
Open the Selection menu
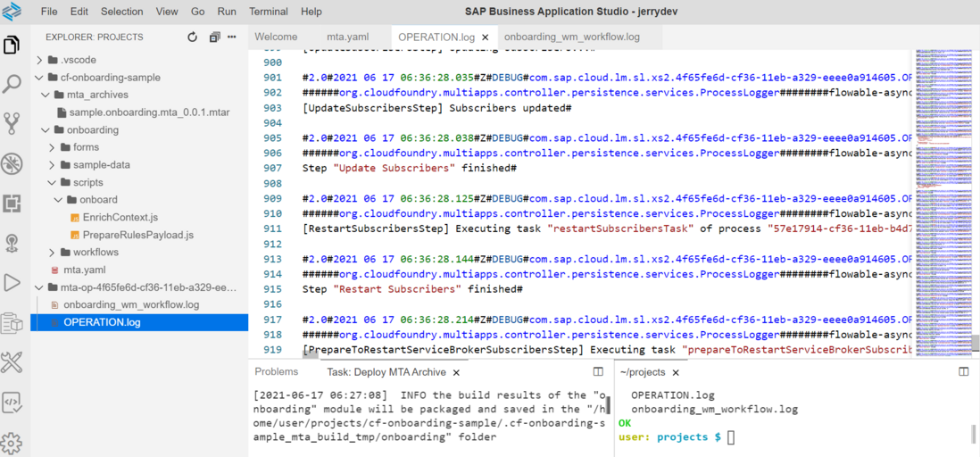pos(121,12)
